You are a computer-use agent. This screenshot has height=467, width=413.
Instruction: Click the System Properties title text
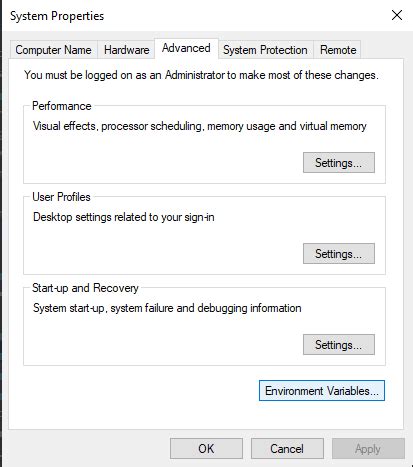pyautogui.click(x=57, y=16)
